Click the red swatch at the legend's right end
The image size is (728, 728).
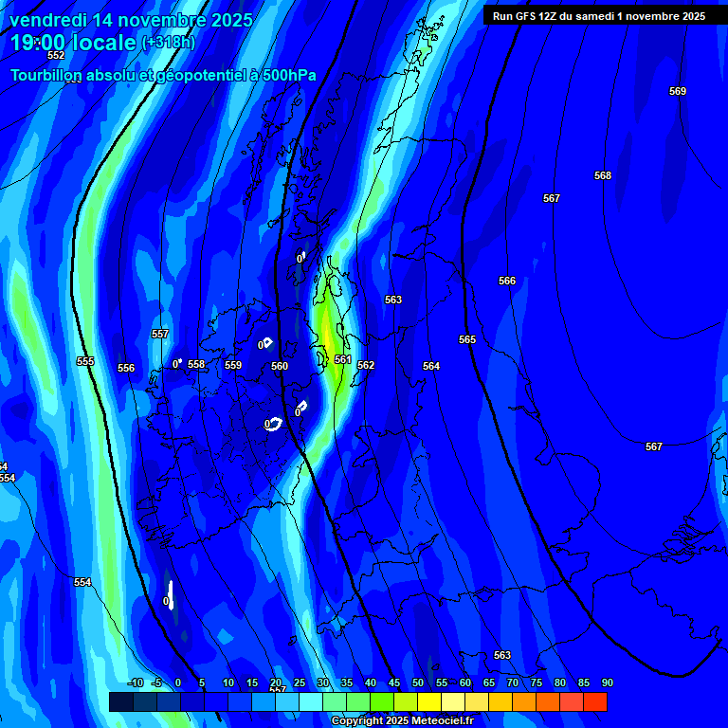pyautogui.click(x=594, y=702)
